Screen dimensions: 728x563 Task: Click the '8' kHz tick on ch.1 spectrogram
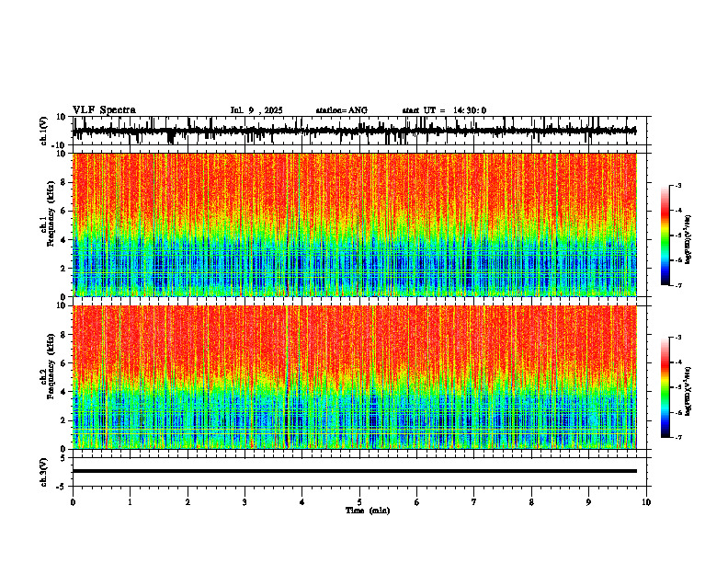63,182
